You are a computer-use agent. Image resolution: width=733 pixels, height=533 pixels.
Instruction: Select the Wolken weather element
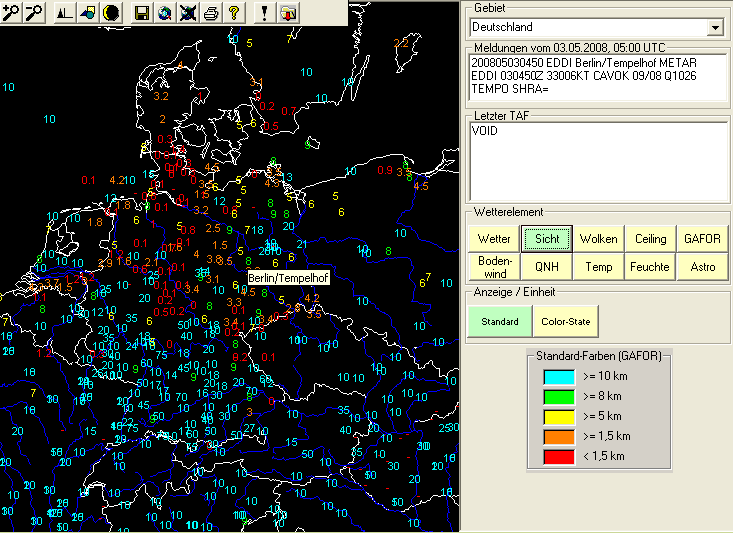click(x=599, y=239)
